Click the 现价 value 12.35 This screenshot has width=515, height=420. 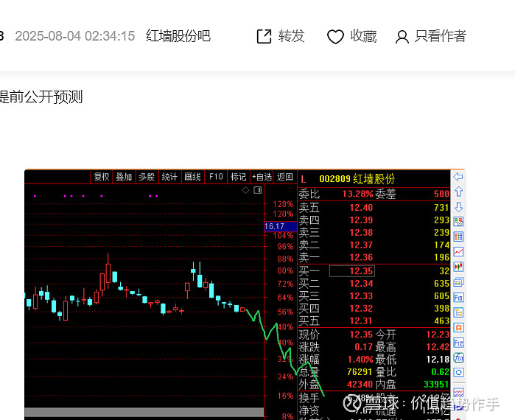(361, 335)
